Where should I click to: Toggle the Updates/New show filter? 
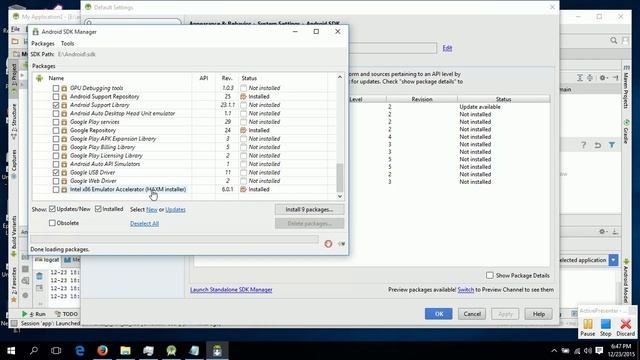coord(52,209)
